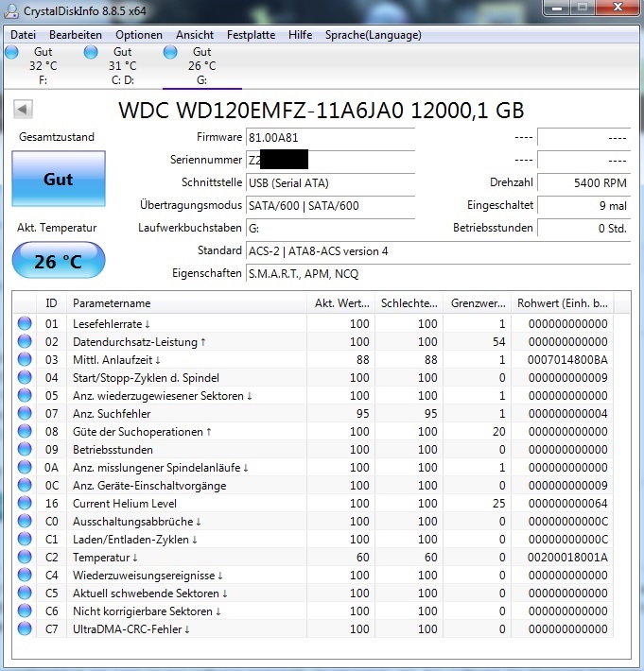Click status orb for Start/Stopp-Zyklen row
Screen dimensions: 644x671
click(x=25, y=377)
